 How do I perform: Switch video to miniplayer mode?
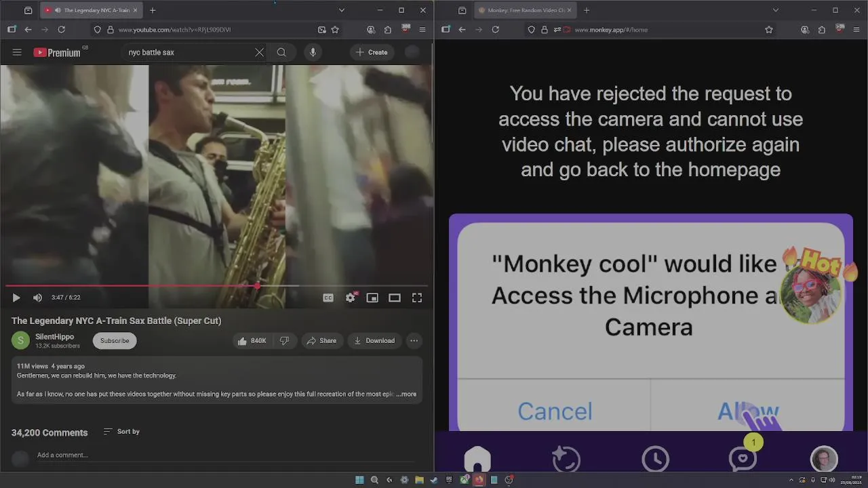tap(372, 298)
